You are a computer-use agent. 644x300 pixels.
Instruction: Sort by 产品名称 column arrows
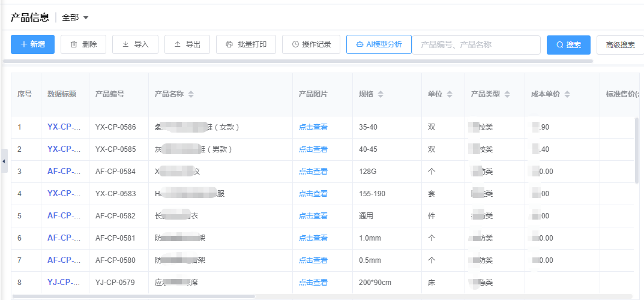point(191,94)
